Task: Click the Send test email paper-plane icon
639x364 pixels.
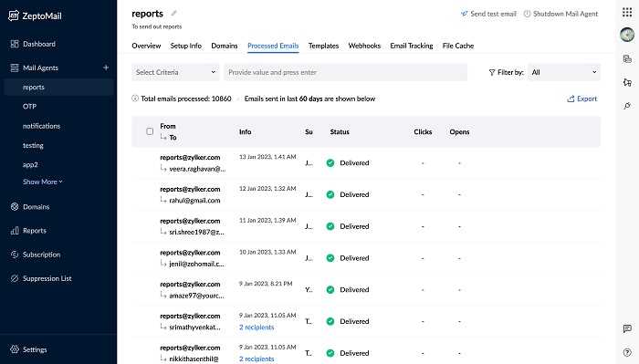Action: click(464, 14)
